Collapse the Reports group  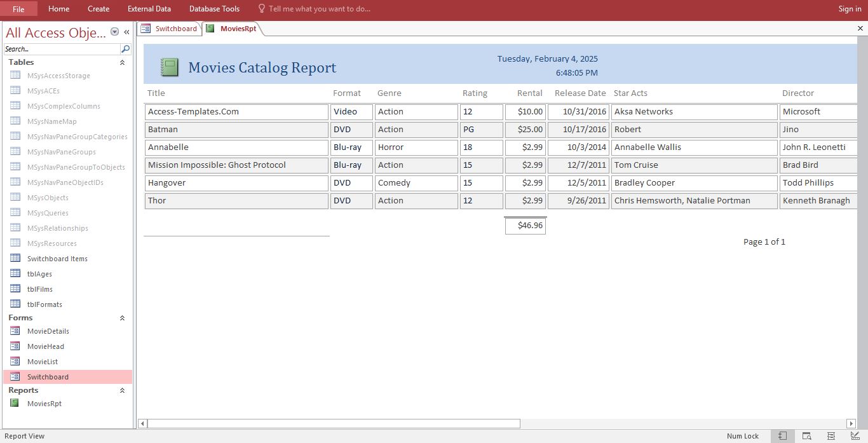point(122,390)
